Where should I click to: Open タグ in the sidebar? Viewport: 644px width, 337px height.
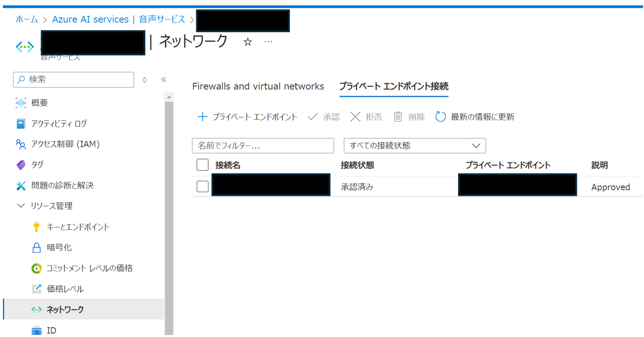click(37, 165)
